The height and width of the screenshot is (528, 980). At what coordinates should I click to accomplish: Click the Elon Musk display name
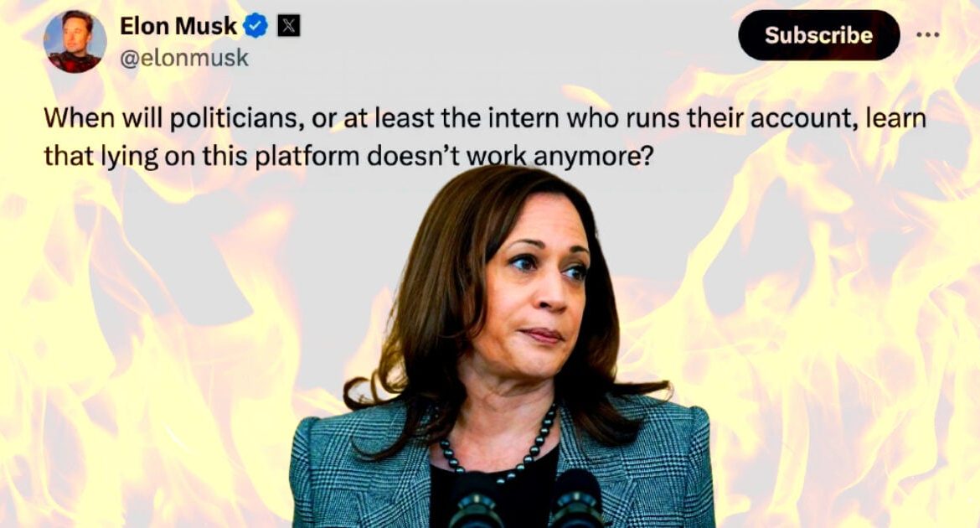pos(178,26)
